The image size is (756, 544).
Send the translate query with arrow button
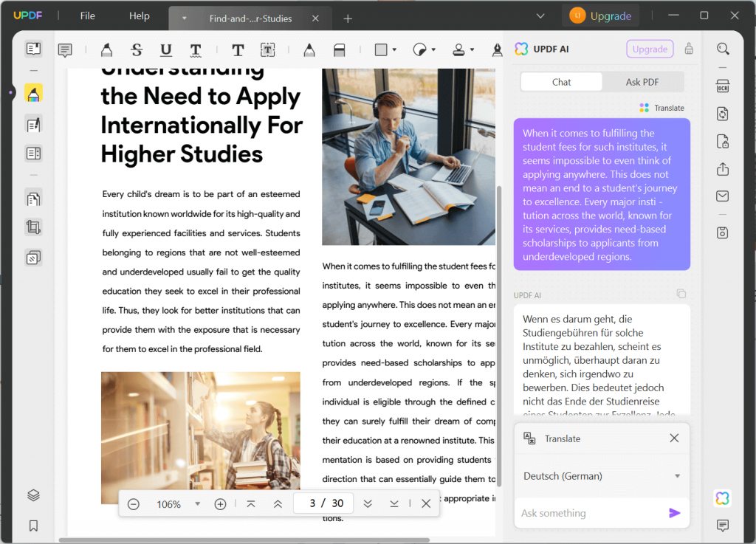tap(674, 512)
